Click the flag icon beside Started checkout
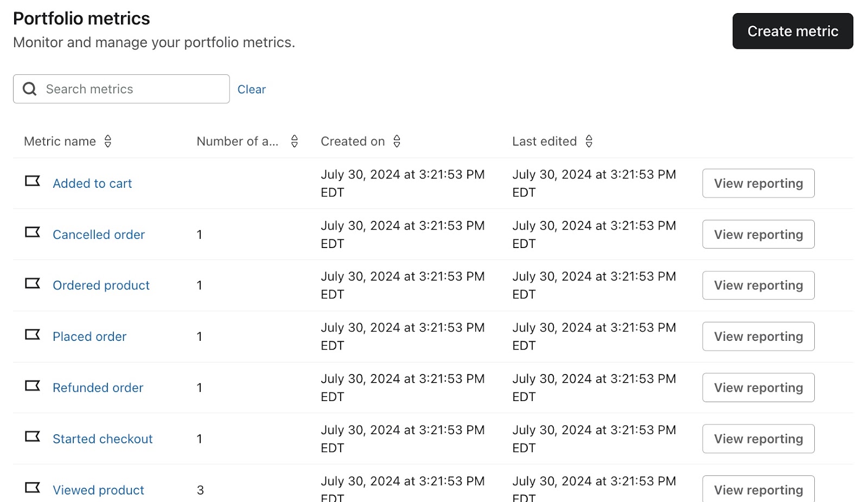 click(33, 436)
